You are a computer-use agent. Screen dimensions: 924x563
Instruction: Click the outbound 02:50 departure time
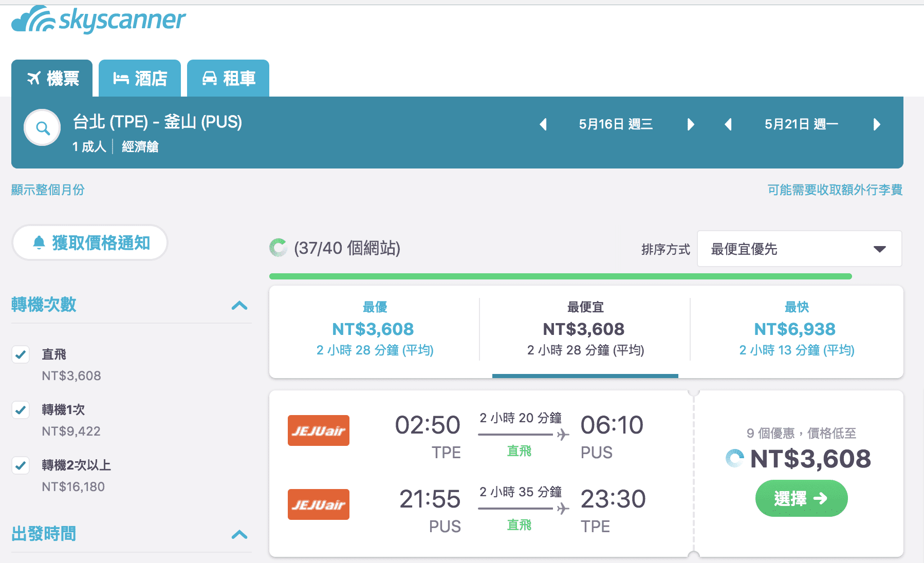(428, 425)
